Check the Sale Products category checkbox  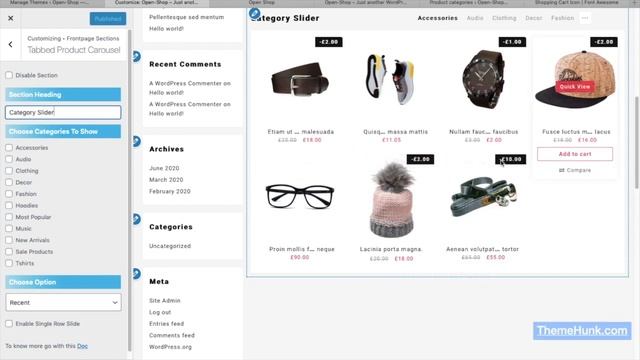(9, 251)
